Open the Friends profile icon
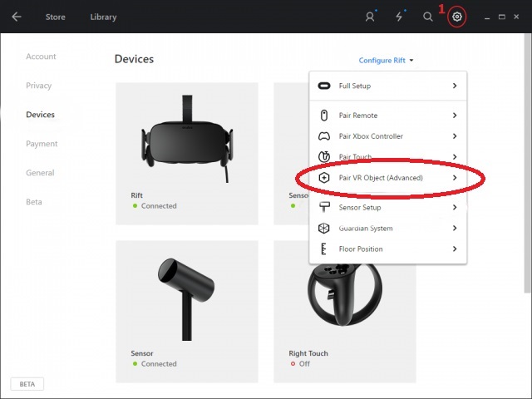532x399 pixels. pos(370,17)
